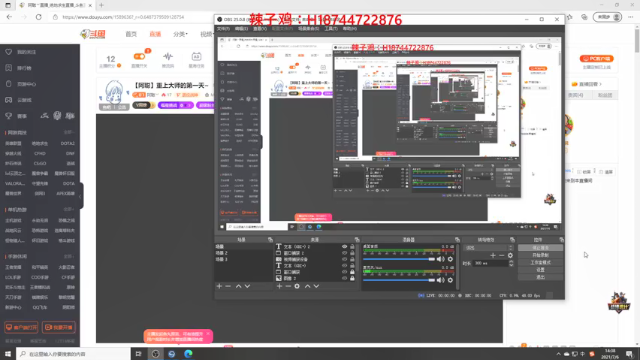Viewport: 640px width, 360px height.
Task: Enable 工作室模式 in OBS controls
Action: (x=540, y=262)
